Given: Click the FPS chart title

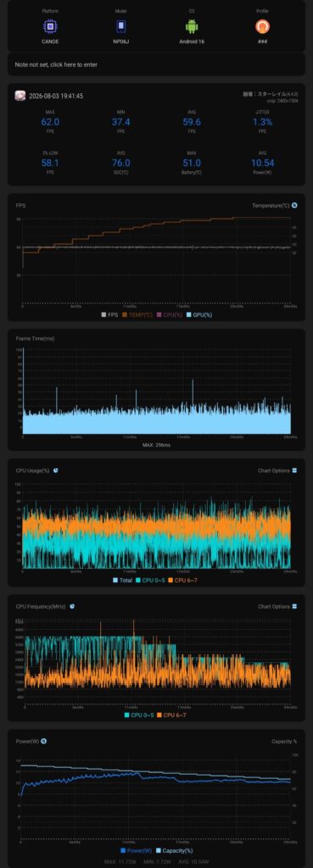Looking at the screenshot, I should [x=20, y=205].
